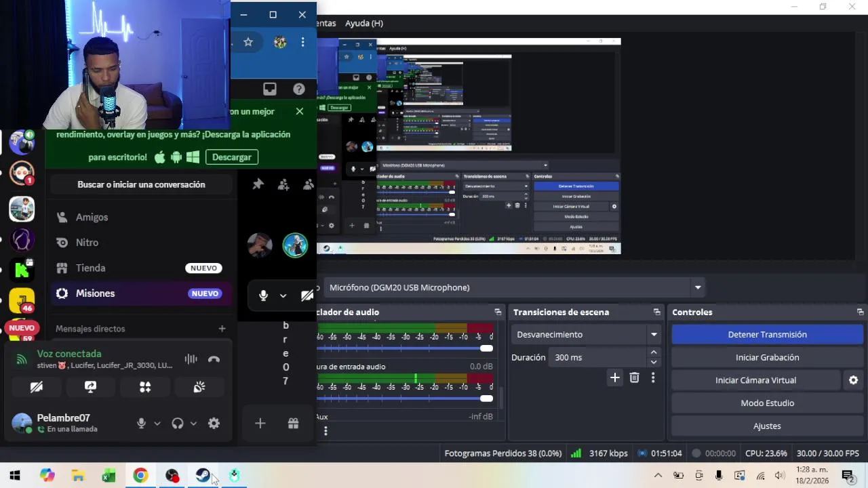The width and height of the screenshot is (868, 488).
Task: Open noise suppression options in voice panel
Action: coord(191,359)
